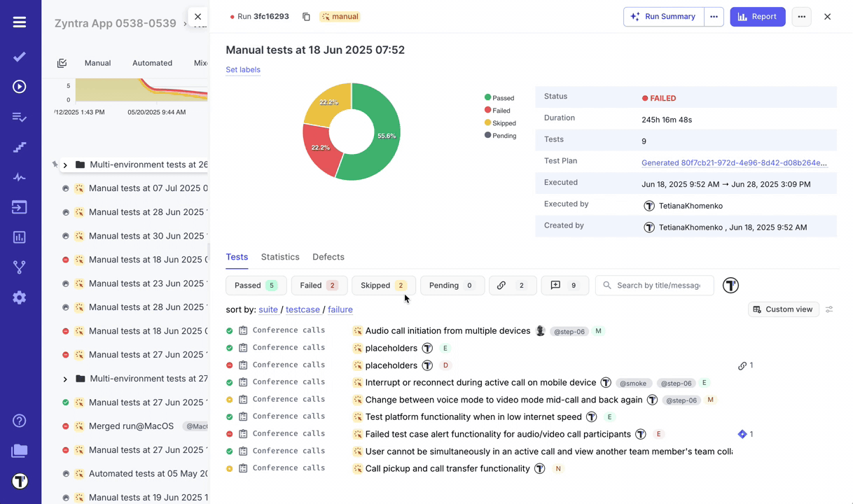Sort tests by testcase
The height and width of the screenshot is (504, 853).
[x=303, y=309]
